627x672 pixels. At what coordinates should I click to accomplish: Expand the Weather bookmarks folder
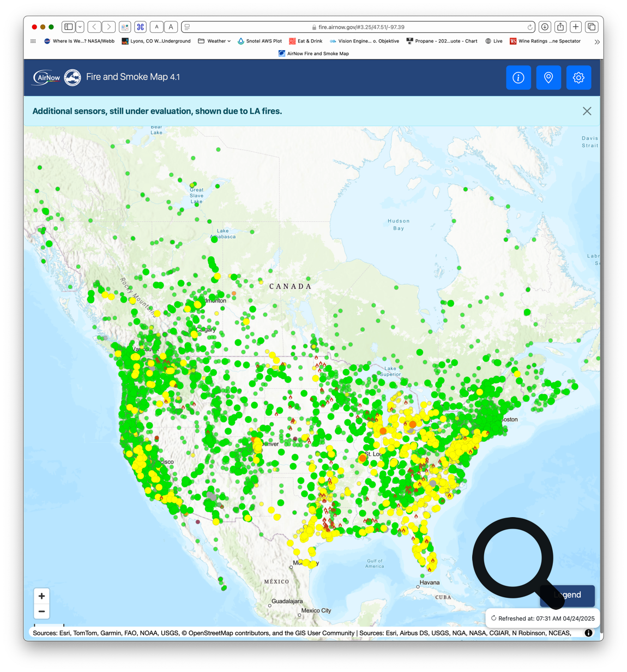tap(214, 41)
